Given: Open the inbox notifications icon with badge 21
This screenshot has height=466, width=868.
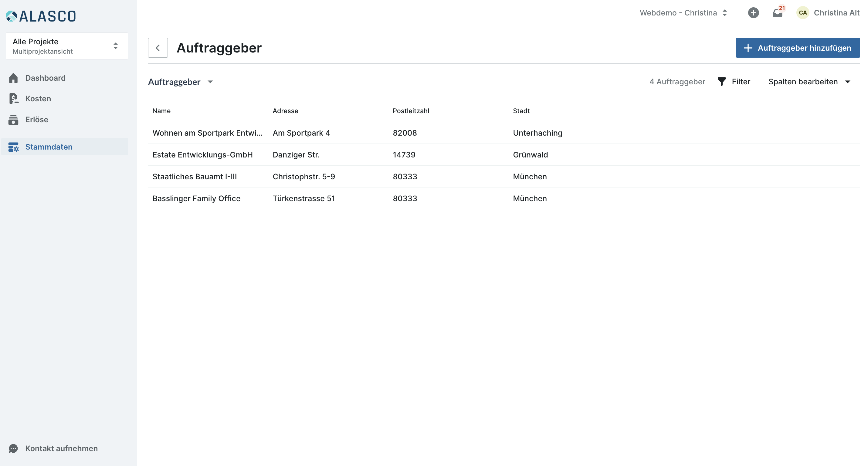Looking at the screenshot, I should [x=778, y=13].
